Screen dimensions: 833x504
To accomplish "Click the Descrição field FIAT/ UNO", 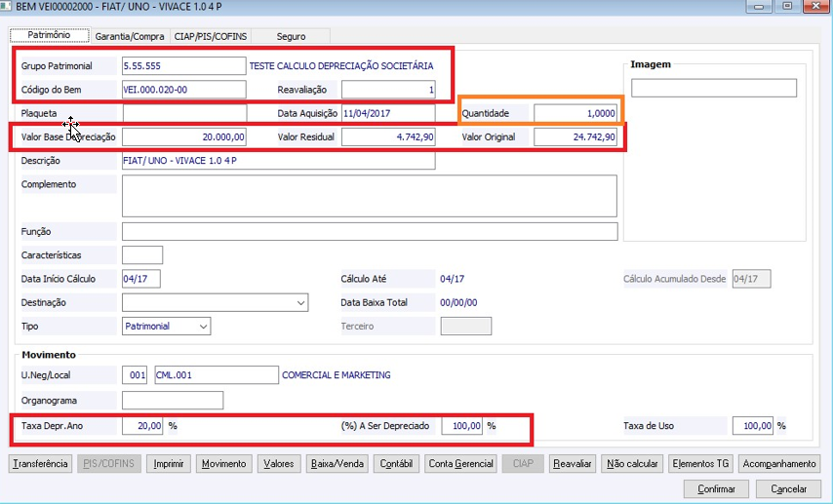I will [278, 161].
